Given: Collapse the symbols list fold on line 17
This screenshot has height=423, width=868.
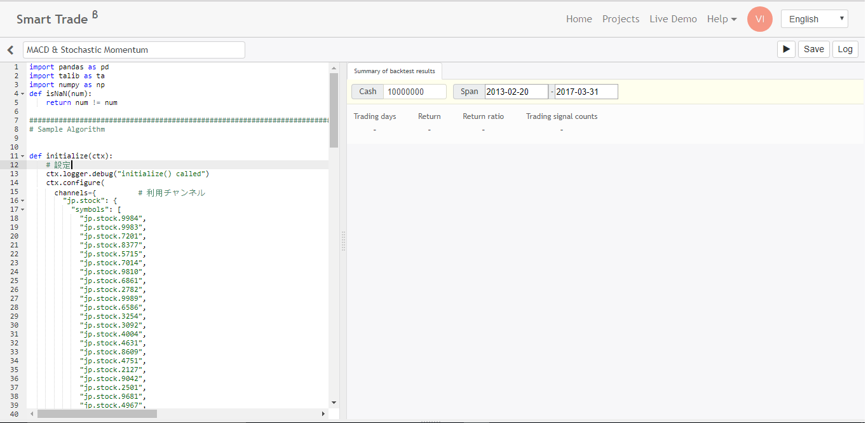Looking at the screenshot, I should (23, 209).
